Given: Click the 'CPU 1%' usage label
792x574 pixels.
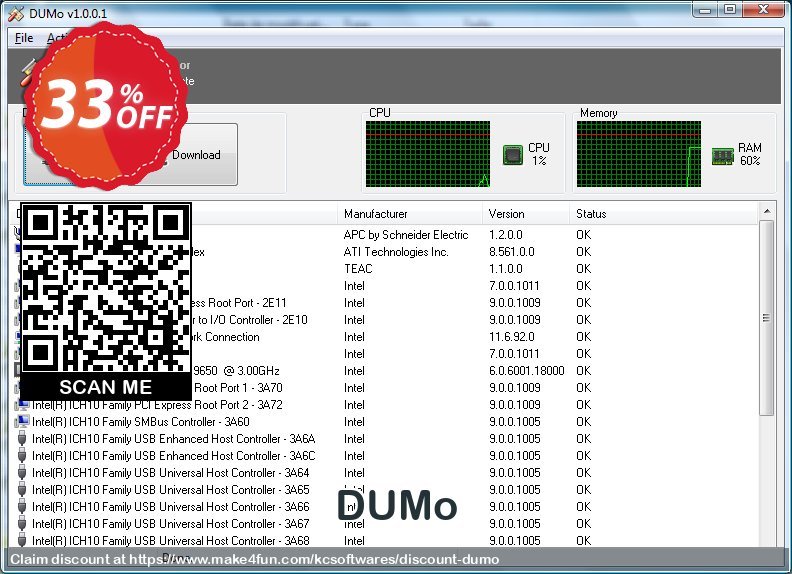Looking at the screenshot, I should click(x=539, y=154).
